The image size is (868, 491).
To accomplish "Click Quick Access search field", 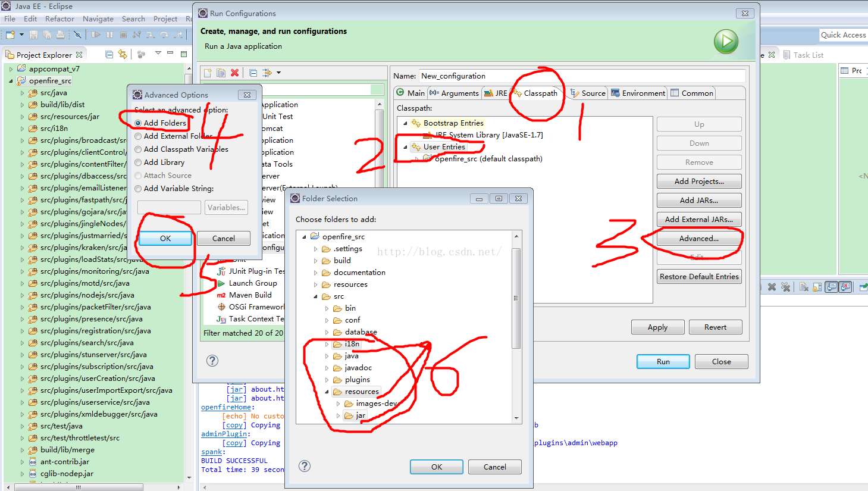I will (x=843, y=35).
